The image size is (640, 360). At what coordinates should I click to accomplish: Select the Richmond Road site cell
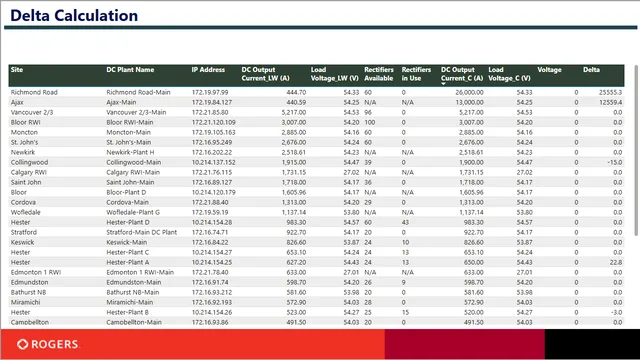click(34, 92)
